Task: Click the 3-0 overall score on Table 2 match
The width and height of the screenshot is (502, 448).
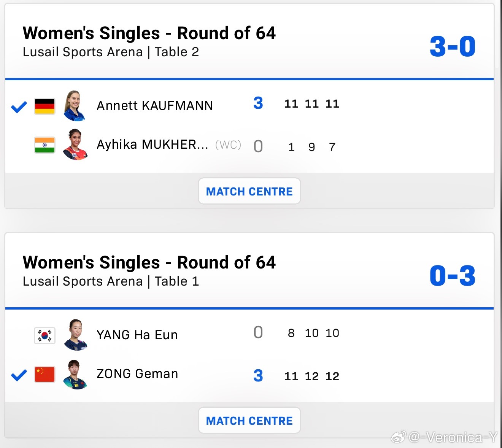Action: [452, 45]
